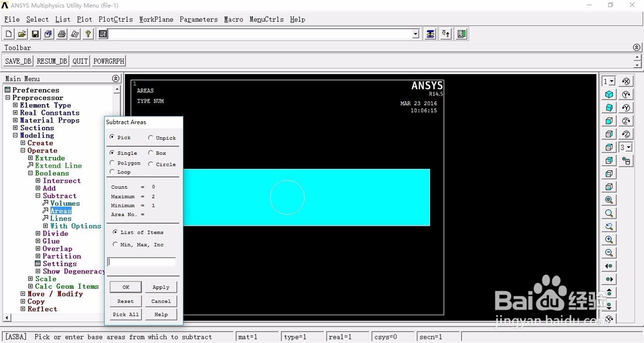The image size is (644, 343).
Task: Click the SAVE_DB toolbar button
Action: point(18,61)
